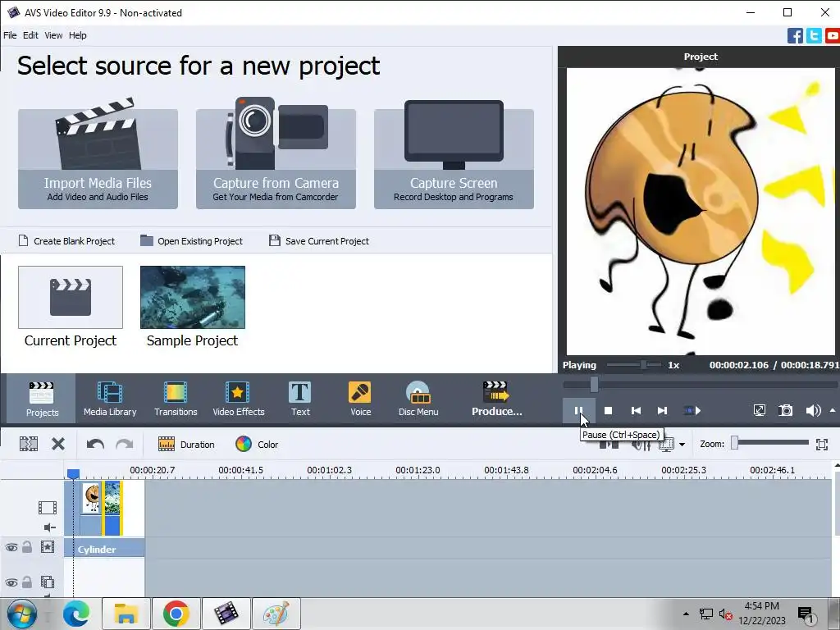
Task: Open the Text tab
Action: pos(300,399)
